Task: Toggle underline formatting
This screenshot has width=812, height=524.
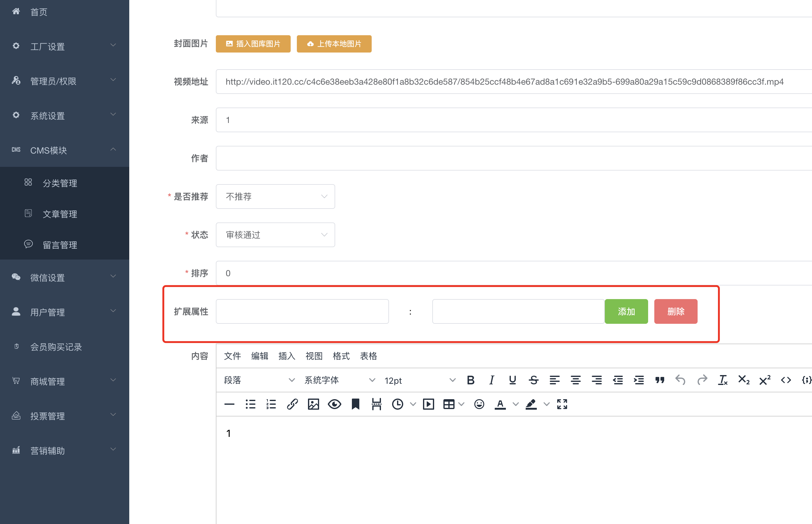Action: 512,380
